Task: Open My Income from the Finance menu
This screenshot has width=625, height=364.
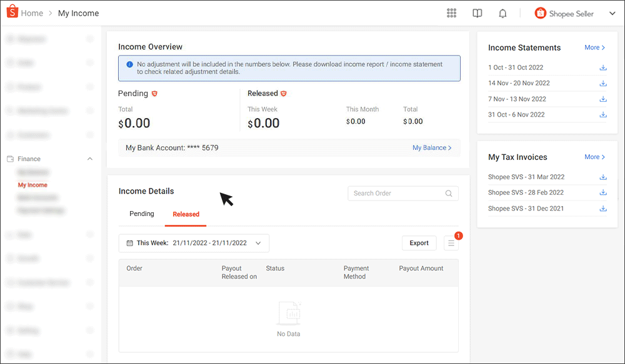Action: (32, 185)
